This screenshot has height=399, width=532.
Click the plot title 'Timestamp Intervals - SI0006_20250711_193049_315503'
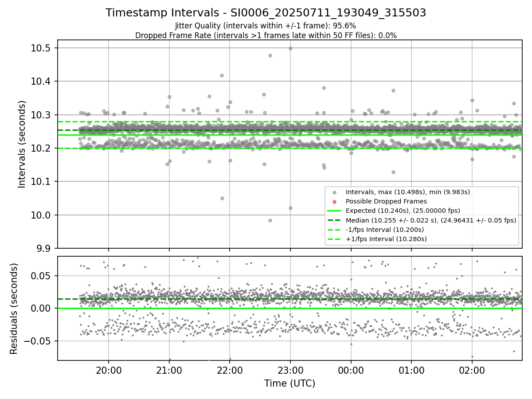pyautogui.click(x=266, y=13)
